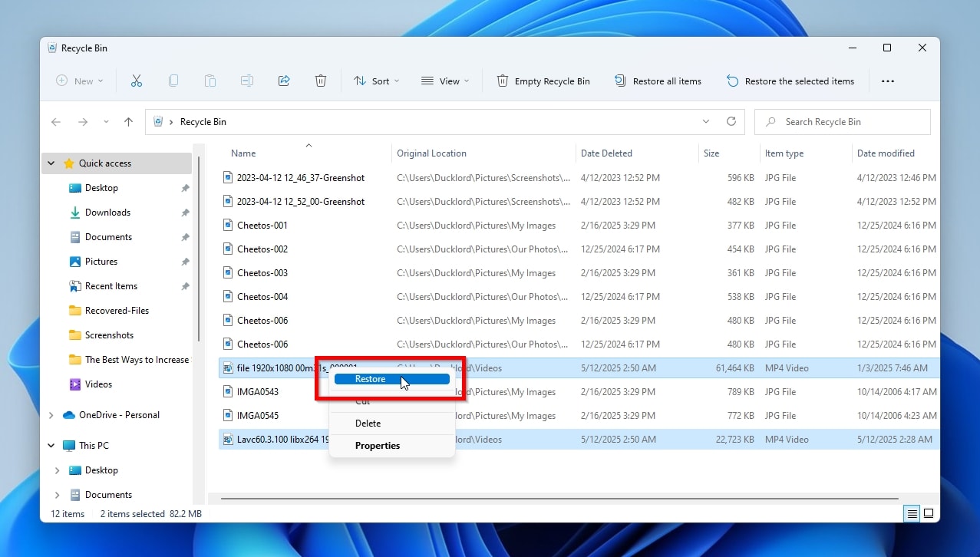Click the Rename icon in toolbar
The image size is (980, 557).
[x=247, y=81]
